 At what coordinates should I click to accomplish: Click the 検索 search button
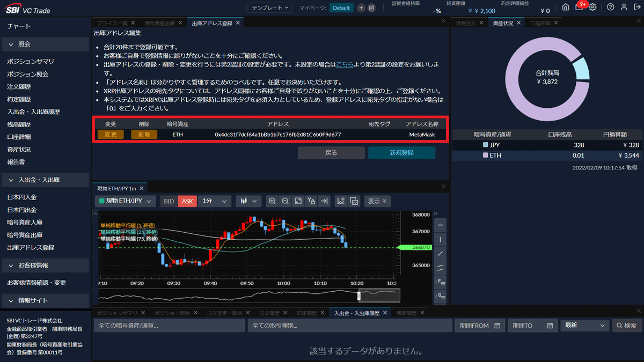pos(626,326)
